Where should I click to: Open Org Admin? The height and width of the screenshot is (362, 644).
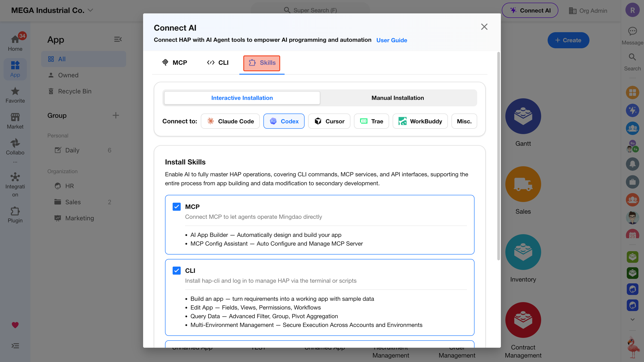(x=588, y=11)
